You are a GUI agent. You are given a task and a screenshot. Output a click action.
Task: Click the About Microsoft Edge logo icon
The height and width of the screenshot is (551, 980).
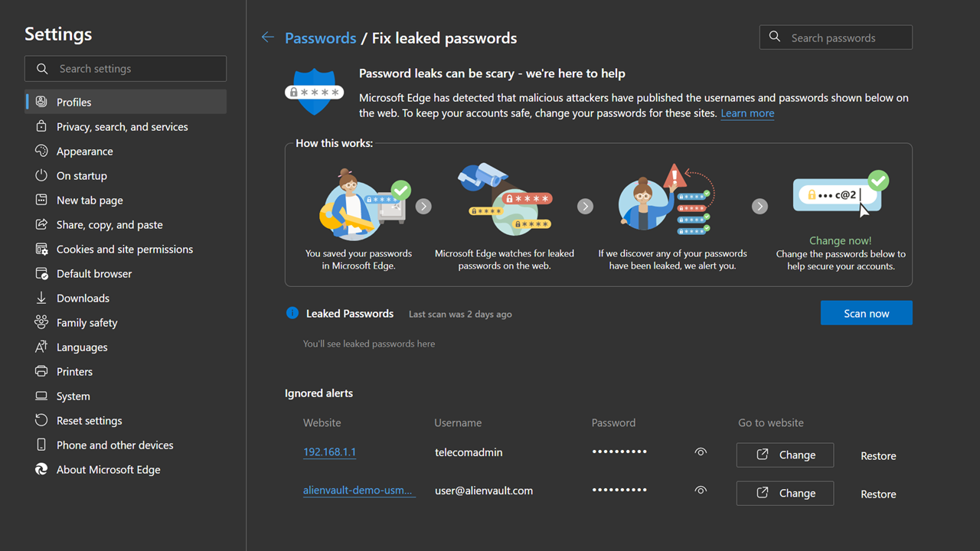pos(41,469)
